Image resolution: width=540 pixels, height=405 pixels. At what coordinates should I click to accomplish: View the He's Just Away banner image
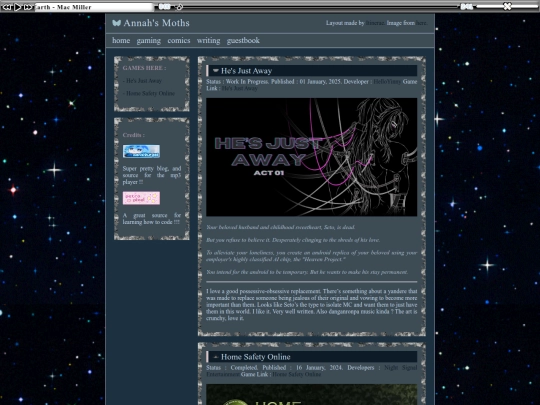tap(311, 157)
